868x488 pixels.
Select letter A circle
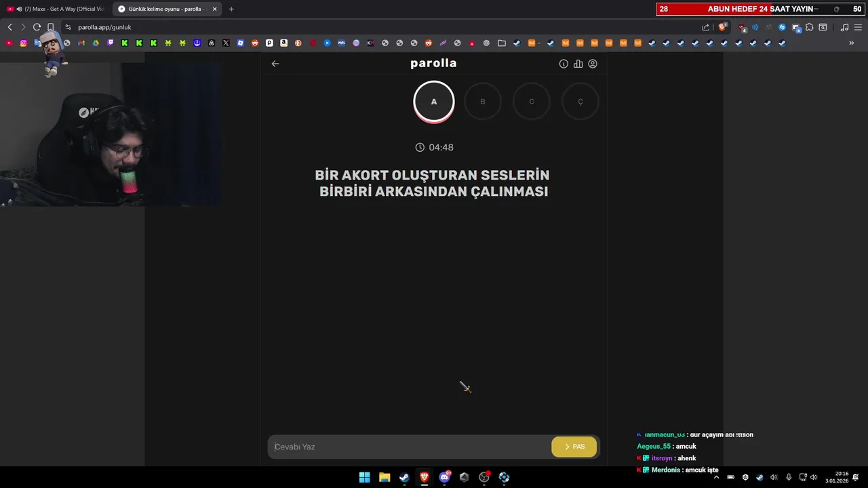434,102
